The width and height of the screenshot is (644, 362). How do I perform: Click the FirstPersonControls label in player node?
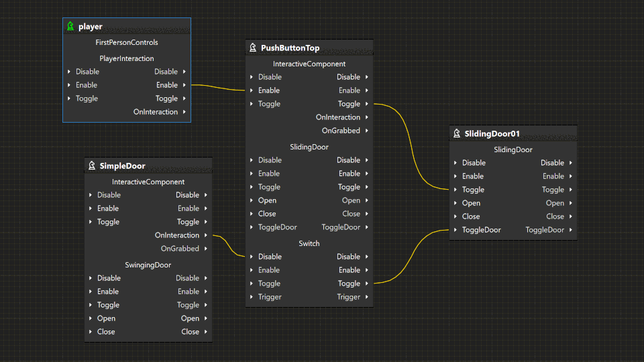pos(127,42)
